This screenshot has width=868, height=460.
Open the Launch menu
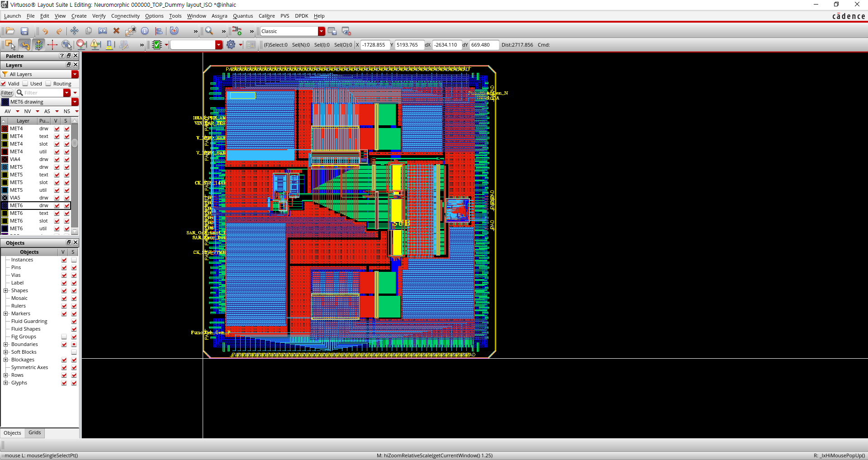12,16
